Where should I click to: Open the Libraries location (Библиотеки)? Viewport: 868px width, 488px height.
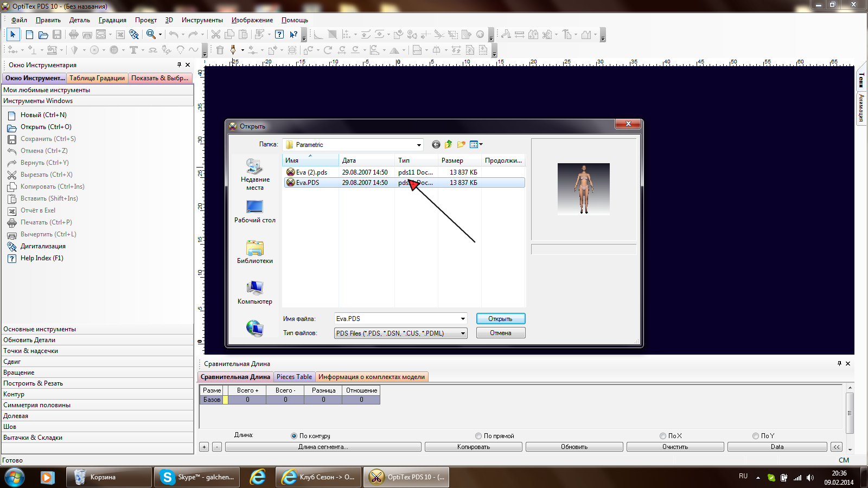254,252
